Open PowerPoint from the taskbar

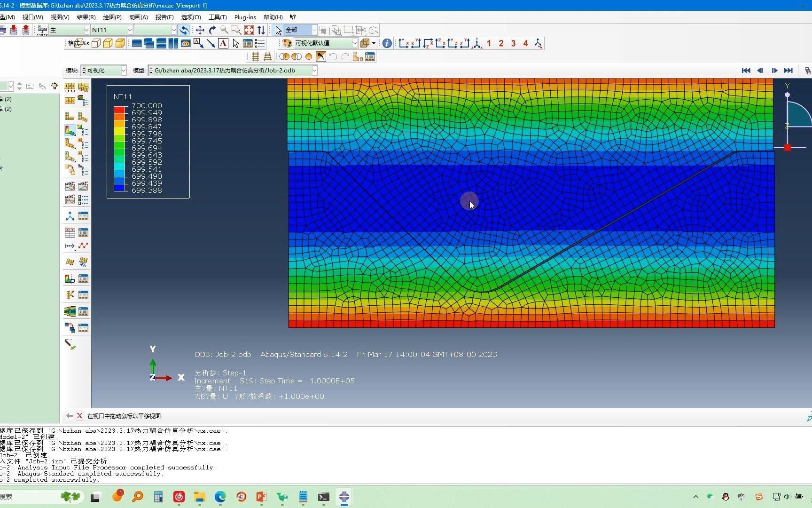(x=261, y=497)
